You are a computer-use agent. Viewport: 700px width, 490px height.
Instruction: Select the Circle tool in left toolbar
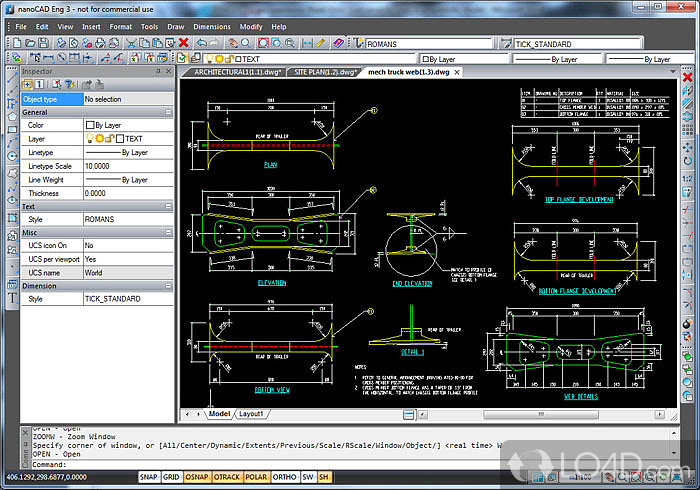coord(12,156)
